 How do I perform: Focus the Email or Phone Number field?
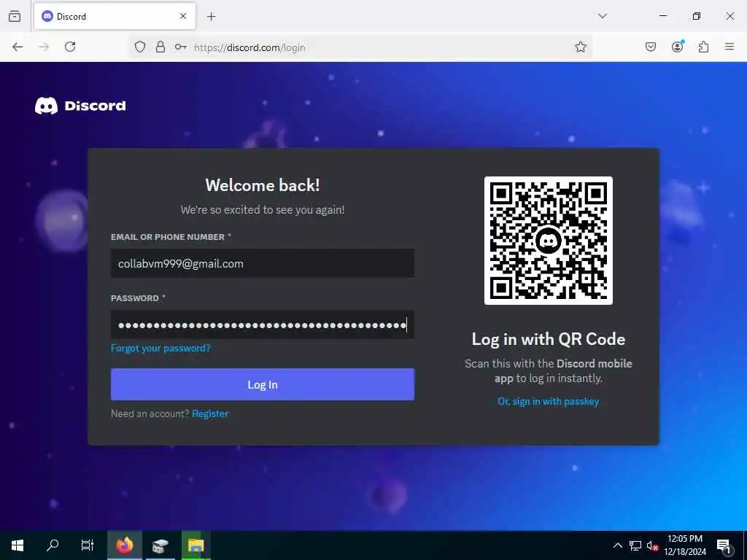tap(263, 263)
